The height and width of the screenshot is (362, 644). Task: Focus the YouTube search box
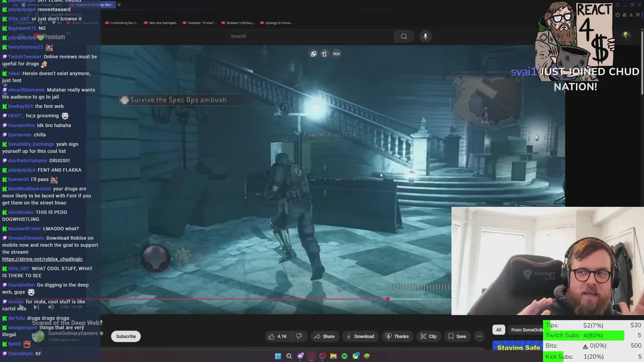tap(309, 36)
